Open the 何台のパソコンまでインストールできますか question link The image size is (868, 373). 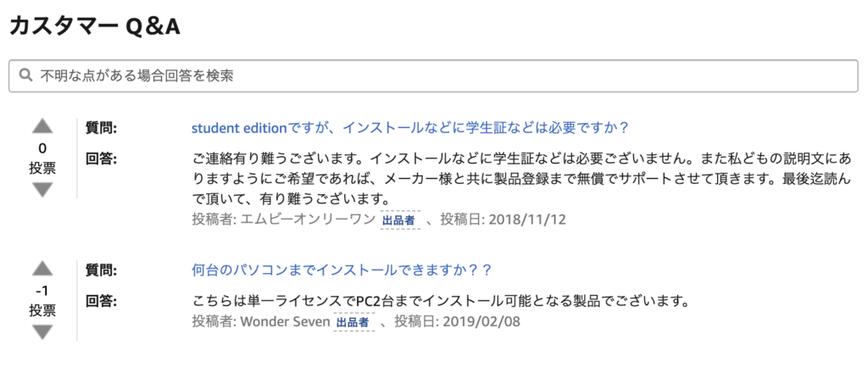pos(342,270)
